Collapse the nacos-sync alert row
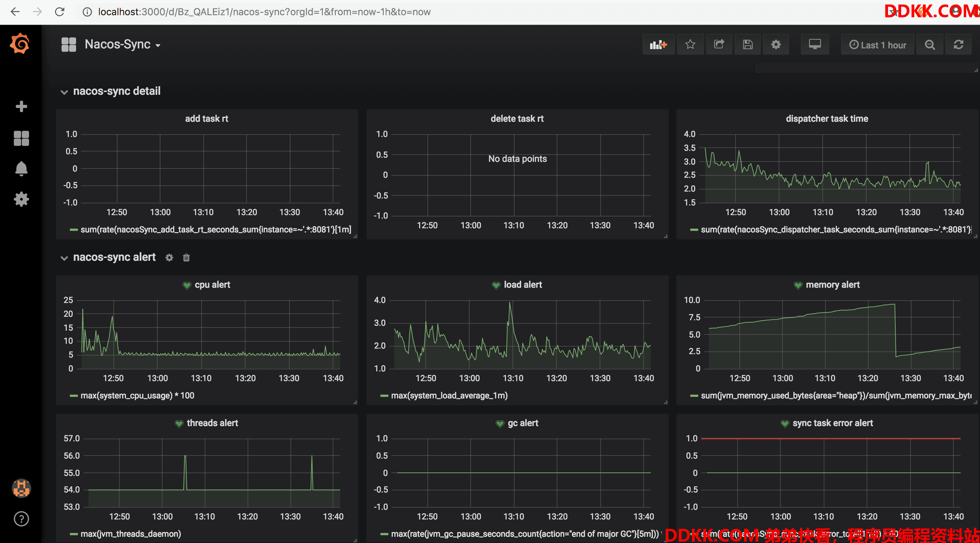 [x=64, y=258]
